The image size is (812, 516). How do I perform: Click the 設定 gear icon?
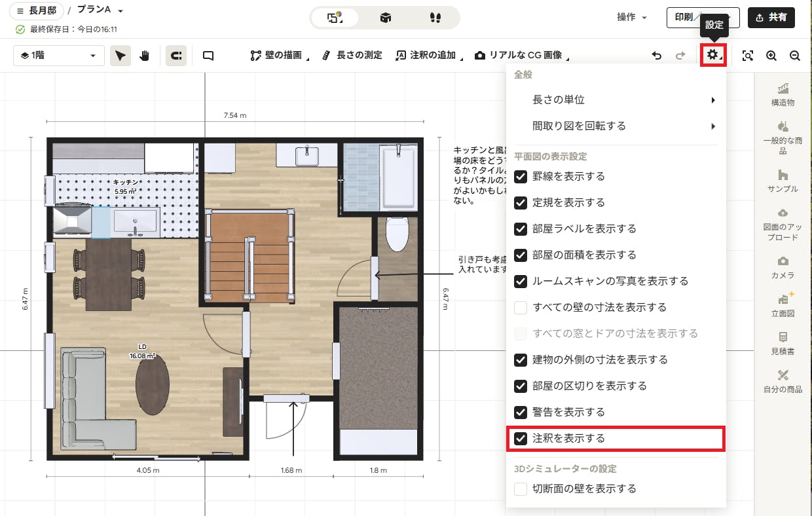[x=713, y=56]
